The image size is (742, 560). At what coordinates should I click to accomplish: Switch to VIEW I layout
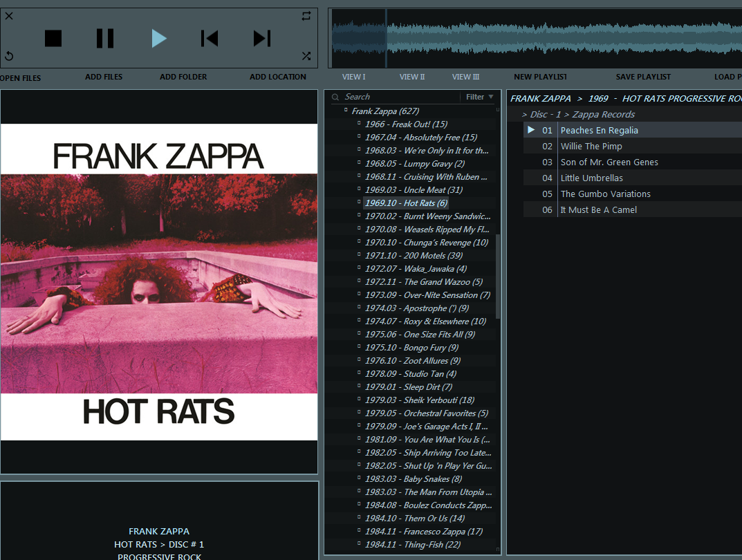tap(354, 77)
